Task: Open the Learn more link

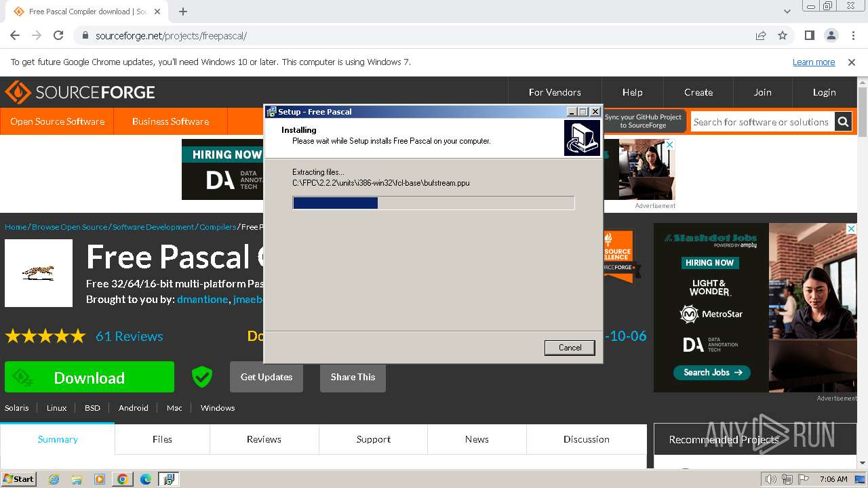Action: (814, 62)
